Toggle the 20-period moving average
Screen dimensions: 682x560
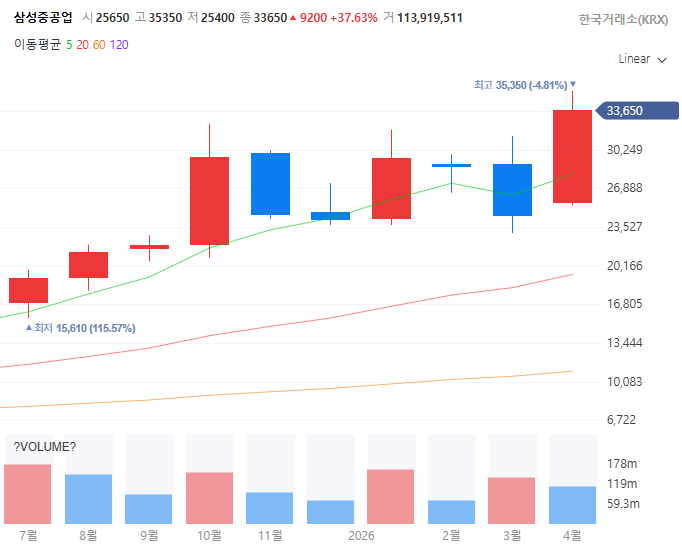point(83,45)
